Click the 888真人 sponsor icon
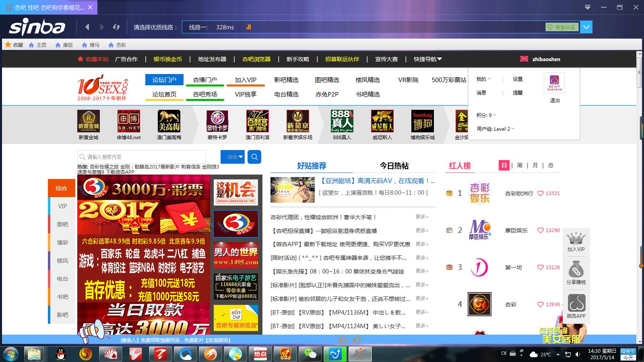Image resolution: width=644 pixels, height=362 pixels. 342,121
